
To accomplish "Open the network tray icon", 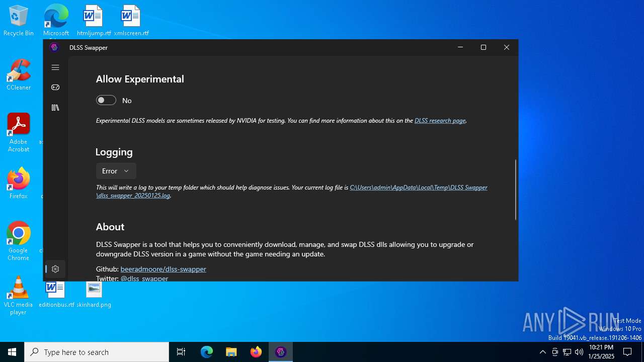I will pyautogui.click(x=567, y=352).
